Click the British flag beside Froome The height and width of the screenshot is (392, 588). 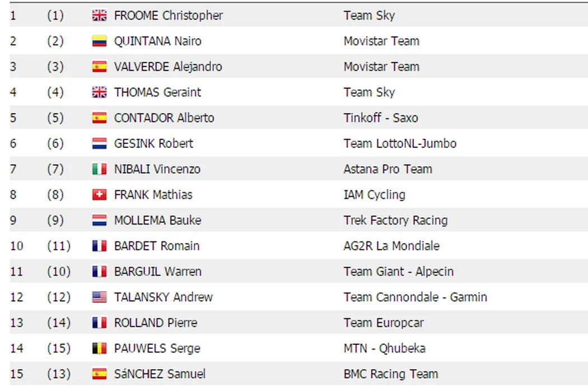(99, 16)
